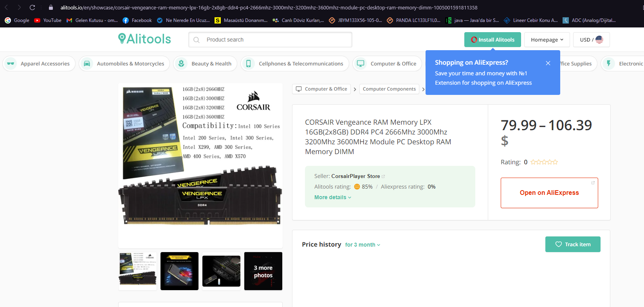Select Computer & Office category in top bar
This screenshot has height=307, width=644.
coord(387,64)
